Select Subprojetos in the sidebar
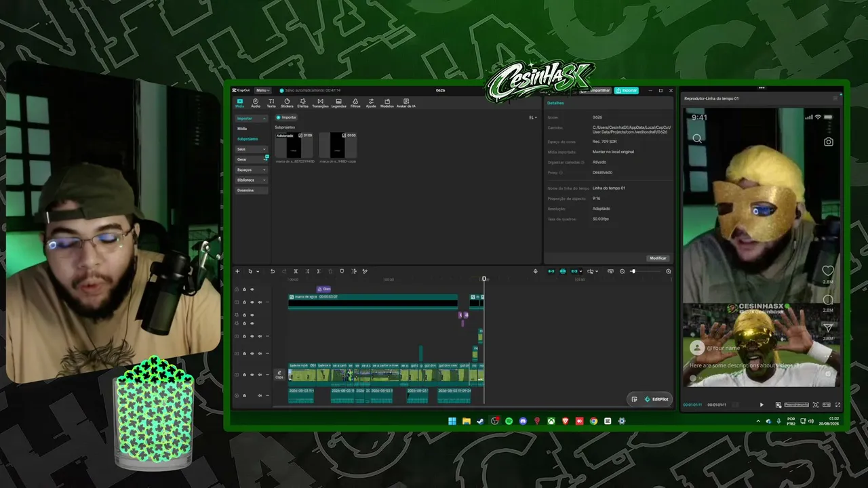The image size is (868, 488). click(x=248, y=139)
